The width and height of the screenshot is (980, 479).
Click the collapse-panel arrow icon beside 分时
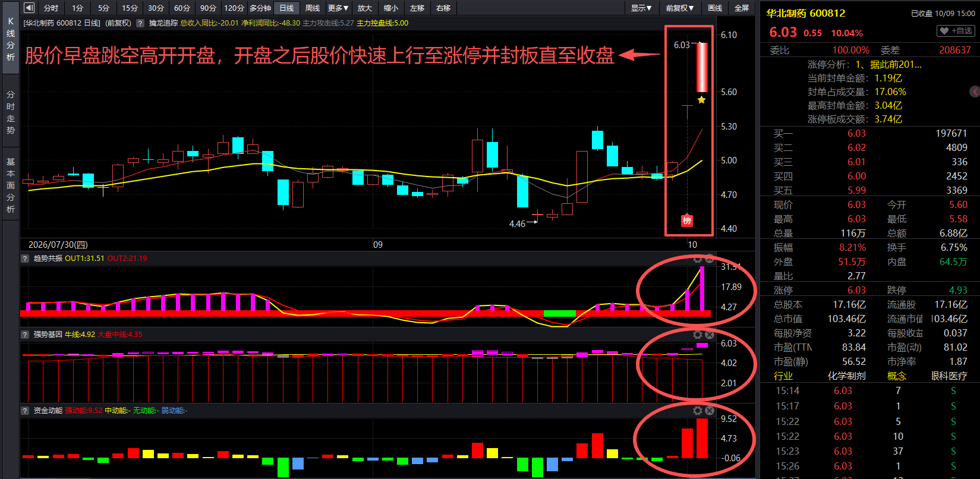click(x=30, y=8)
